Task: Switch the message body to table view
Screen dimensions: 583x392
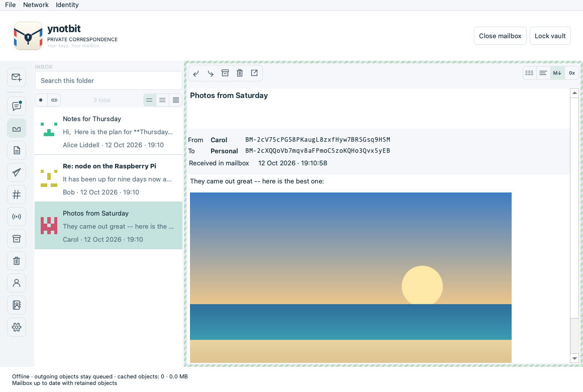Action: [x=529, y=73]
